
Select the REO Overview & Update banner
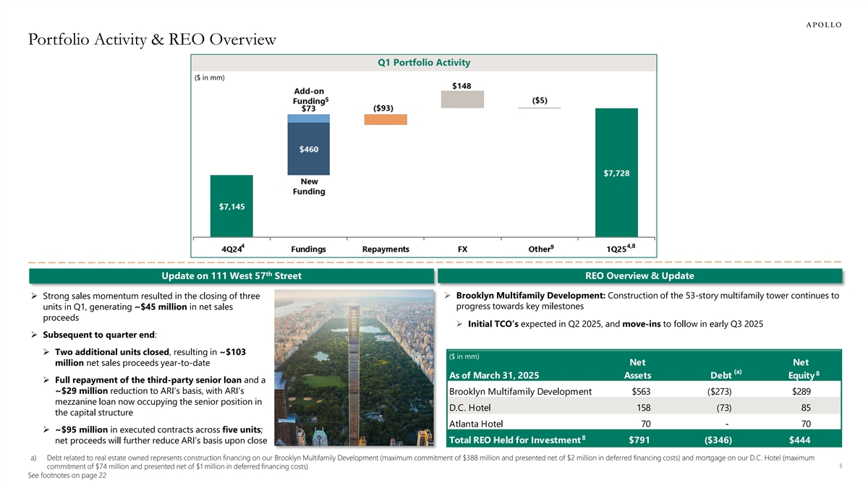pyautogui.click(x=639, y=275)
